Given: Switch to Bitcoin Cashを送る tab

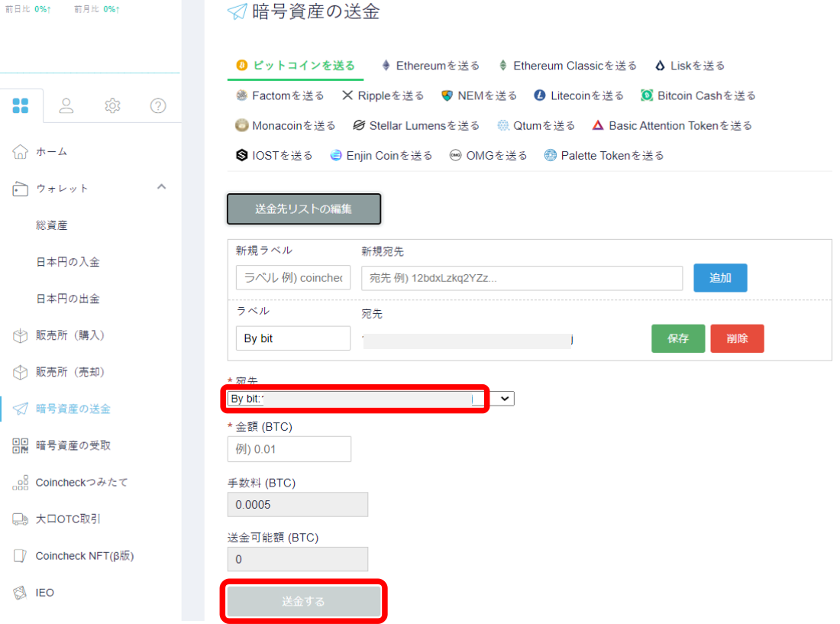Looking at the screenshot, I should [698, 95].
